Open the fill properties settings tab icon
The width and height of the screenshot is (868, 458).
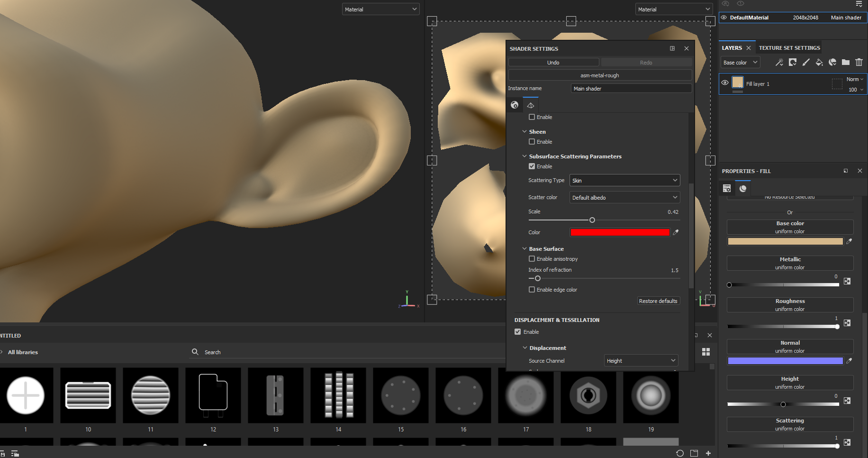click(727, 188)
